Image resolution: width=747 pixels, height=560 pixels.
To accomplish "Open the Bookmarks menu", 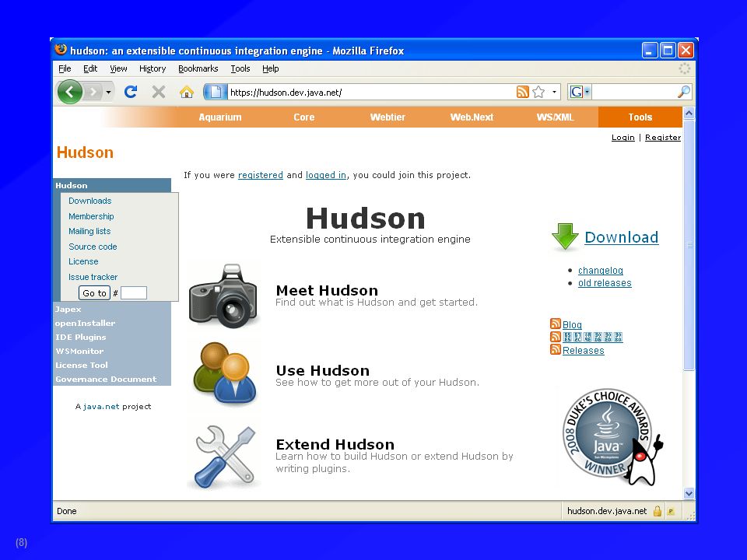I will 198,68.
